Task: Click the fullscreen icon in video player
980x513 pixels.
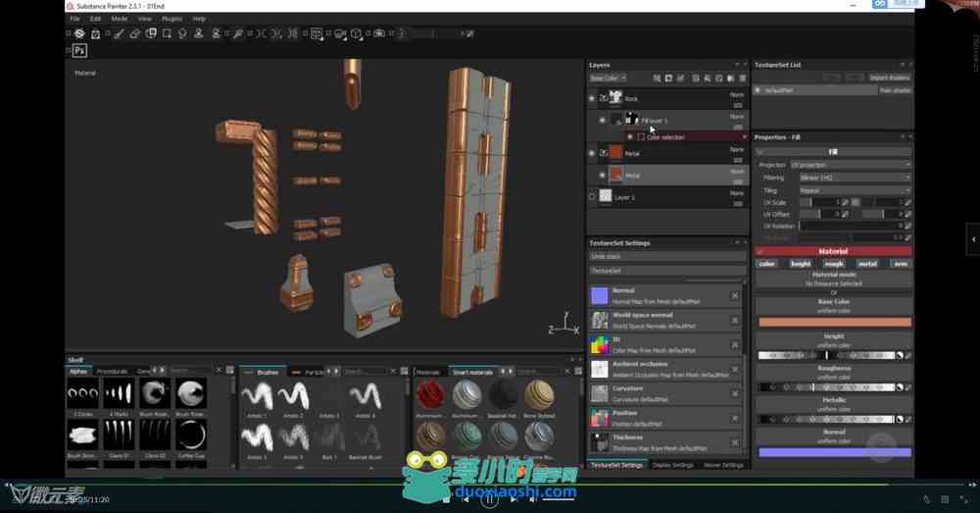Action: tap(964, 499)
